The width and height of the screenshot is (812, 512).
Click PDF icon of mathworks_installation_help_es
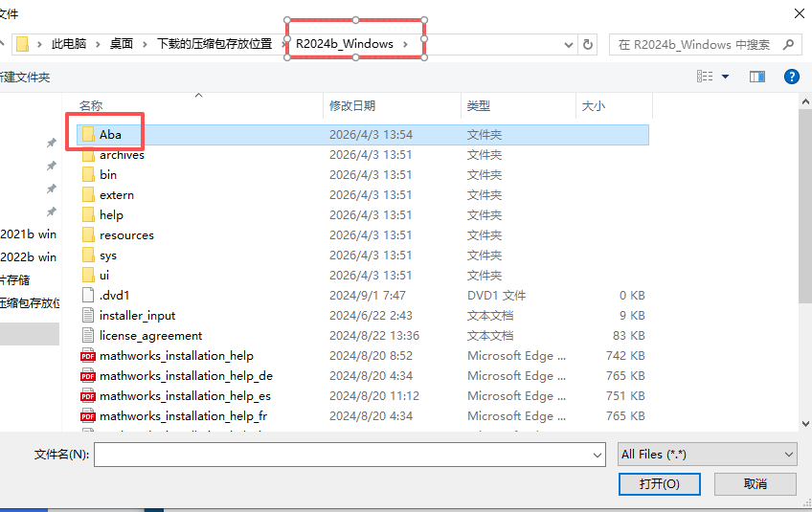click(88, 396)
